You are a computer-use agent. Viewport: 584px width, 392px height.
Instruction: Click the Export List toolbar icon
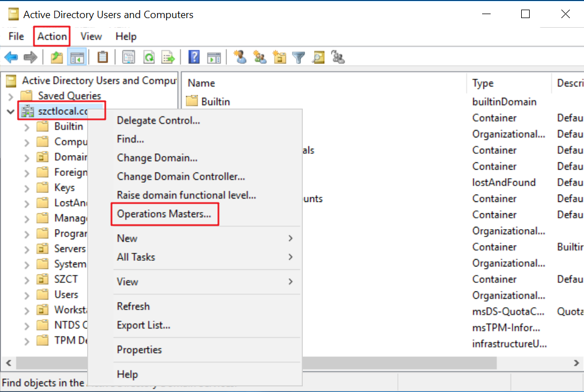168,57
